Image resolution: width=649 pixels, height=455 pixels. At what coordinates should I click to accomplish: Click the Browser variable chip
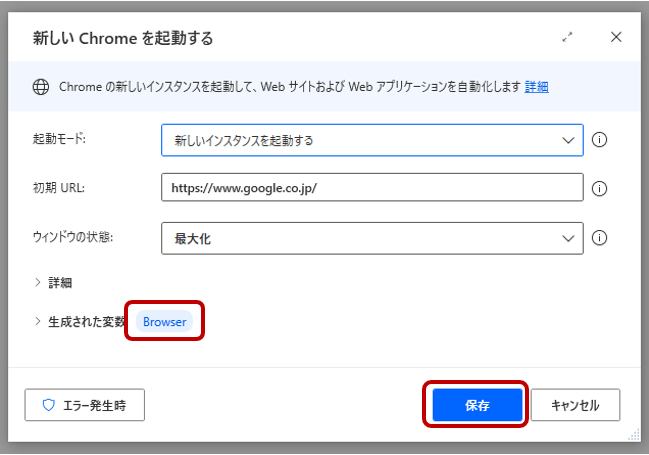click(164, 322)
